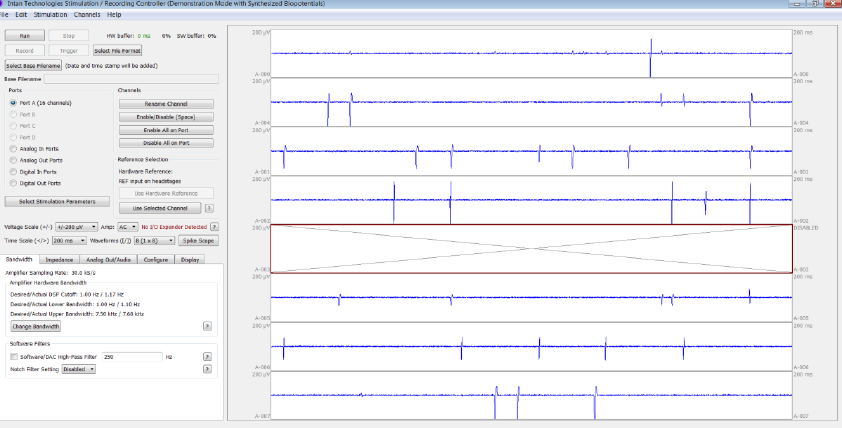Open the Channels menu
Screen dimensions: 842x428
(x=87, y=14)
